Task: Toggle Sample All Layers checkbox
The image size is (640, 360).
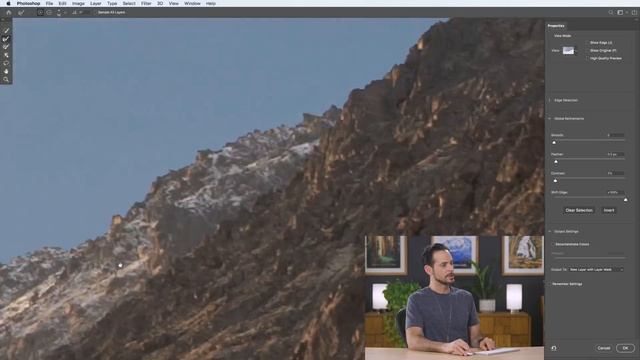Action: pos(95,13)
